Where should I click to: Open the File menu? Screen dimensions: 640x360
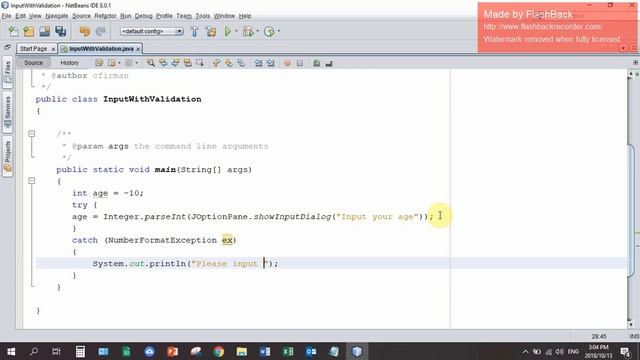7,16
